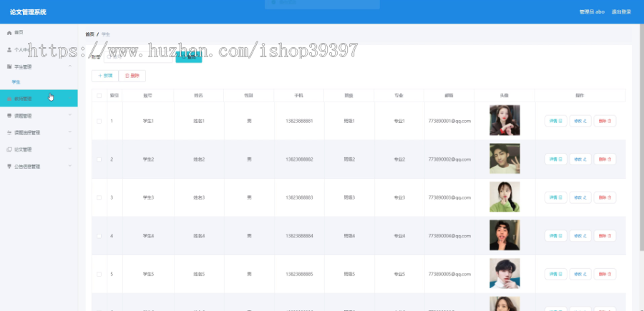
Task: Expand the 课题管理 menu chevron
Action: pyautogui.click(x=70, y=115)
